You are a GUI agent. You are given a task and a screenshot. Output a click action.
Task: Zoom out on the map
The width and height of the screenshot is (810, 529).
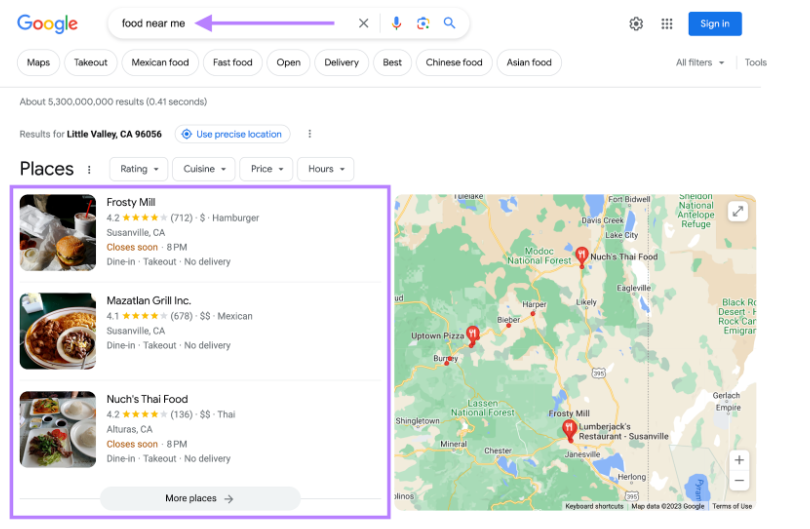pos(739,480)
